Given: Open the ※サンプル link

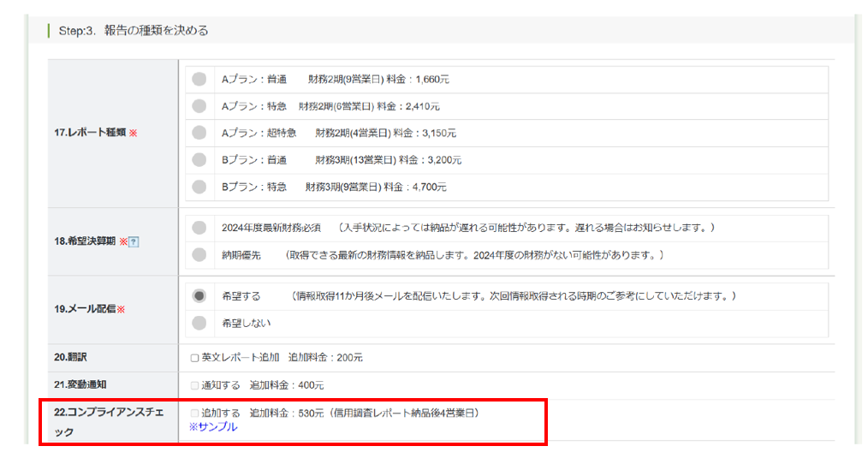Looking at the screenshot, I should 213,427.
